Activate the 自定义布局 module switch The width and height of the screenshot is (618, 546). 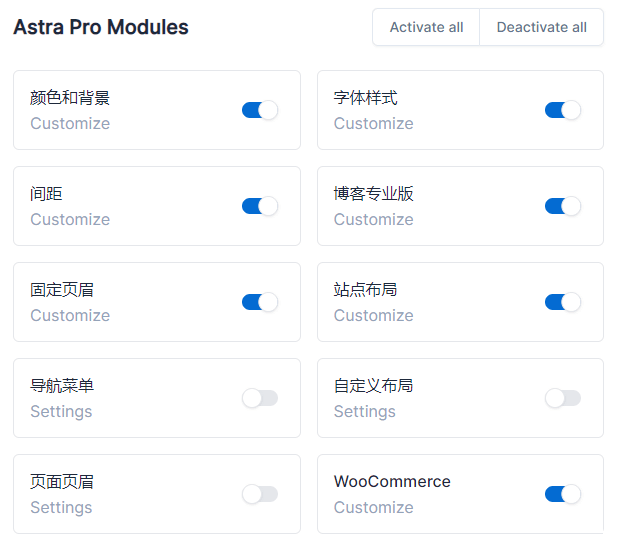(563, 398)
